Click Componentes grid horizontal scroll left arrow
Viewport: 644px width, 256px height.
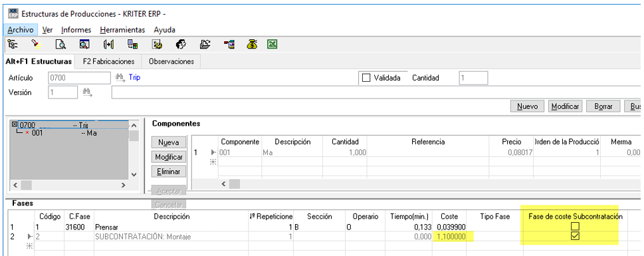pos(223,184)
